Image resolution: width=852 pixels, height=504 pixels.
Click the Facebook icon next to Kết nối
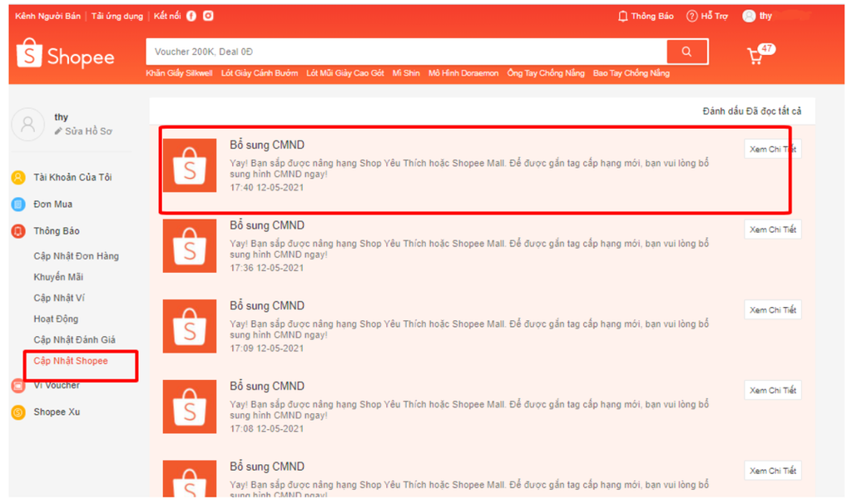click(x=192, y=16)
